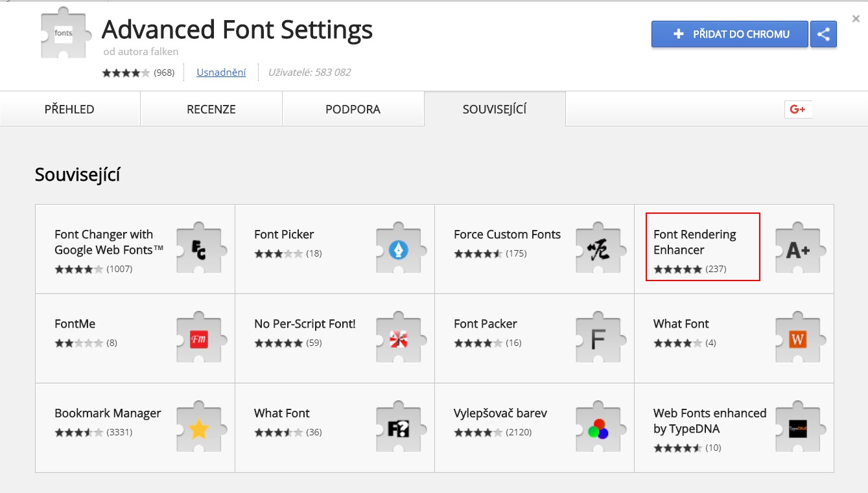Viewport: 868px width, 493px height.
Task: Click the FontMe (8) star rating
Action: pos(79,343)
